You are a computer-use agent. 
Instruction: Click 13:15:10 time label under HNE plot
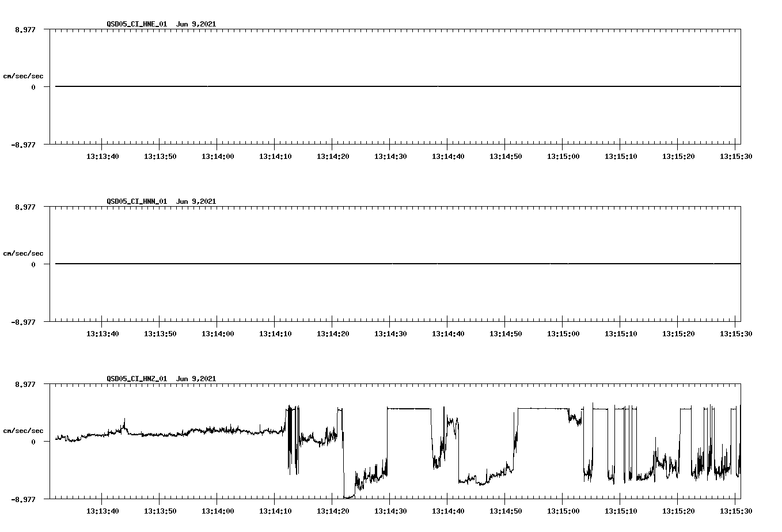coord(621,157)
